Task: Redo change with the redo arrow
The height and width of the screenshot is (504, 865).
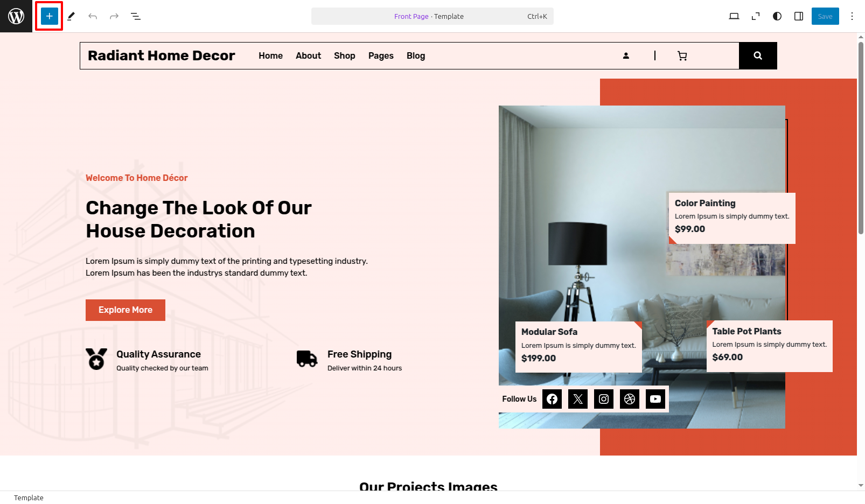Action: tap(114, 16)
